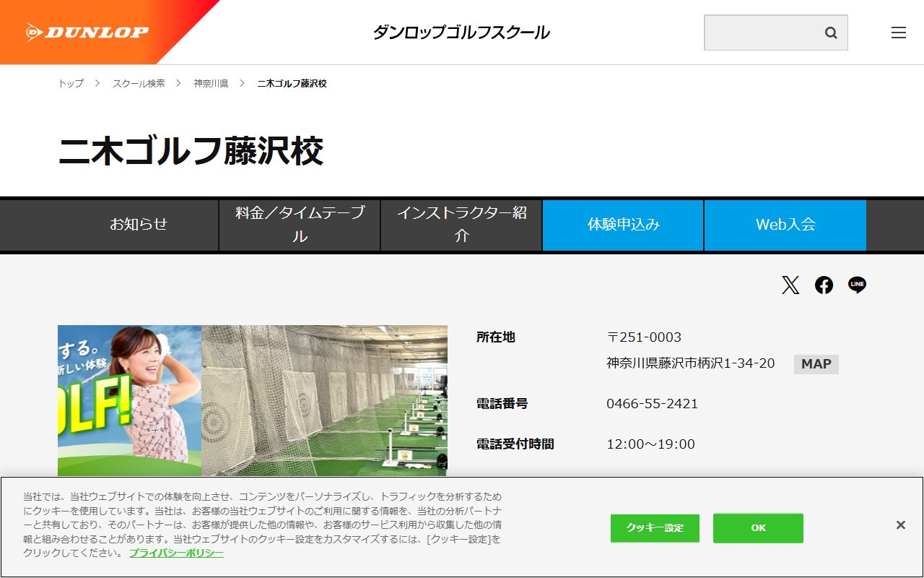The width and height of the screenshot is (924, 578).
Task: Select 料金／タイムテーブル tab
Action: [x=300, y=225]
